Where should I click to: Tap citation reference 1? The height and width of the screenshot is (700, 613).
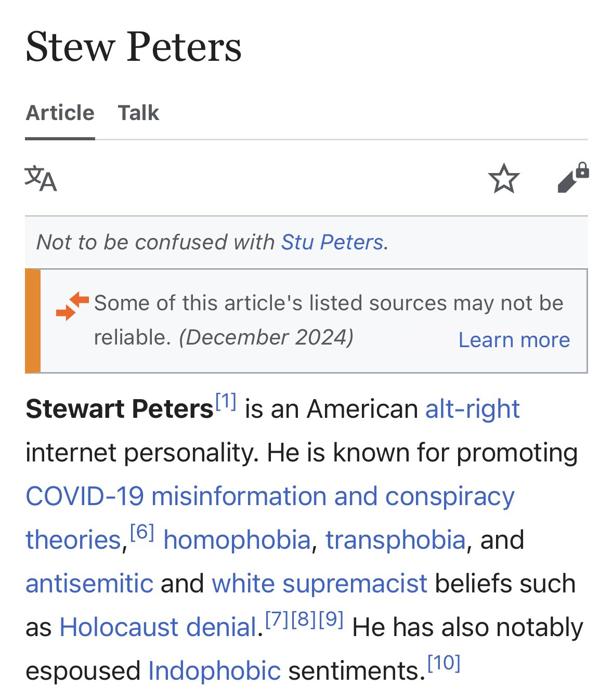click(226, 401)
